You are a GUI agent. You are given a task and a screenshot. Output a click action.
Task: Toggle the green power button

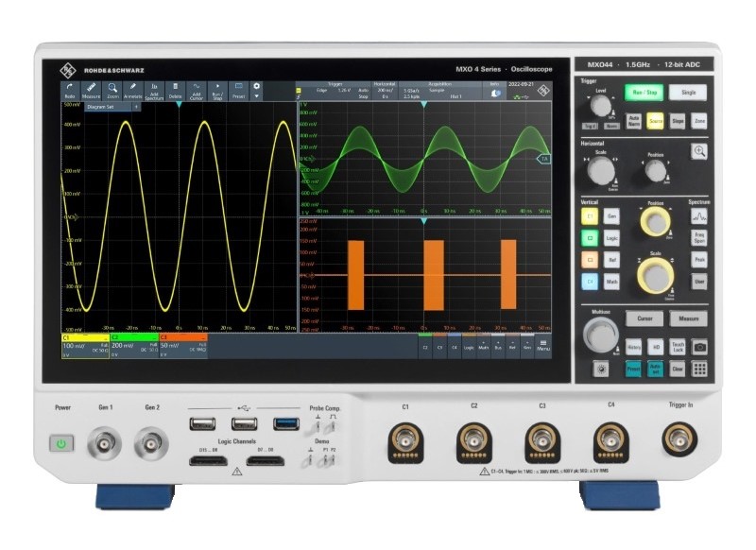tap(62, 442)
